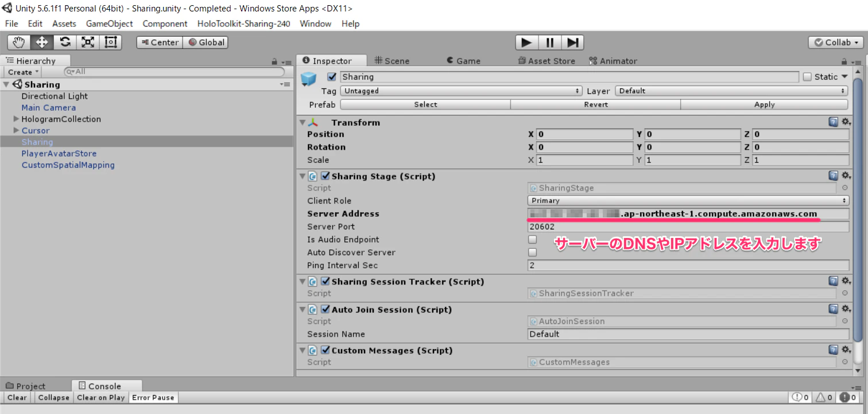The image size is (868, 414).
Task: Open the Layer dropdown
Action: tap(731, 91)
